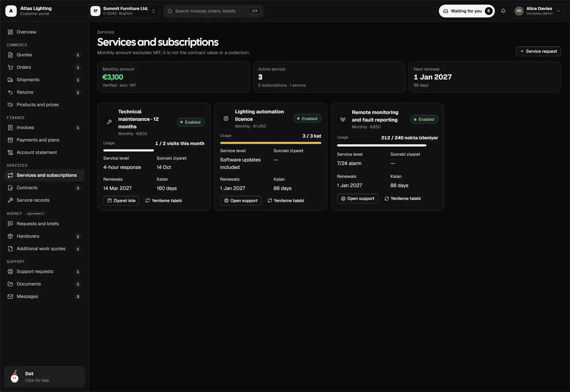Click Yenileme talebi on Technical maintenance card

[x=164, y=201]
